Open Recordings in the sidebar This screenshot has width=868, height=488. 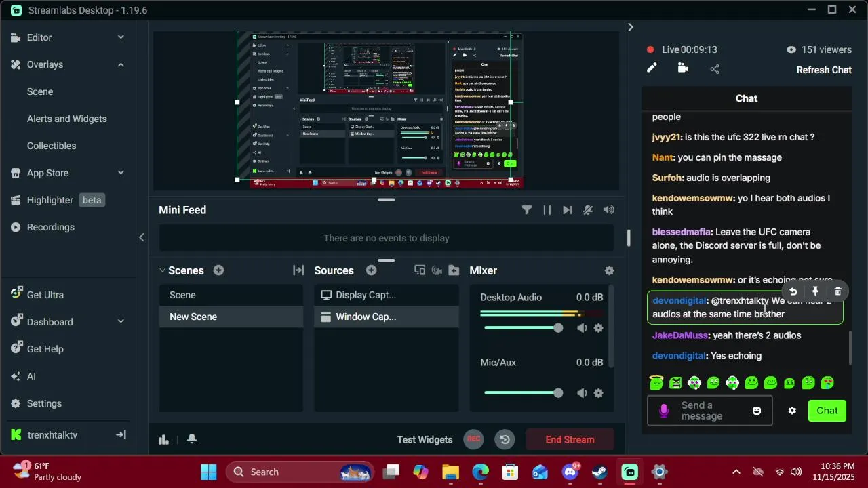(x=43, y=227)
